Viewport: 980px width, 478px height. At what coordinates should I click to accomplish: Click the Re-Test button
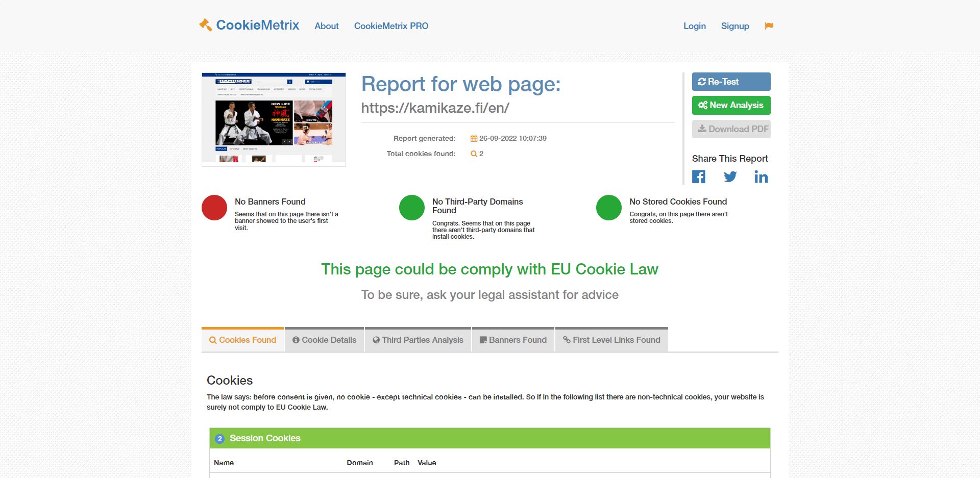[x=731, y=82]
